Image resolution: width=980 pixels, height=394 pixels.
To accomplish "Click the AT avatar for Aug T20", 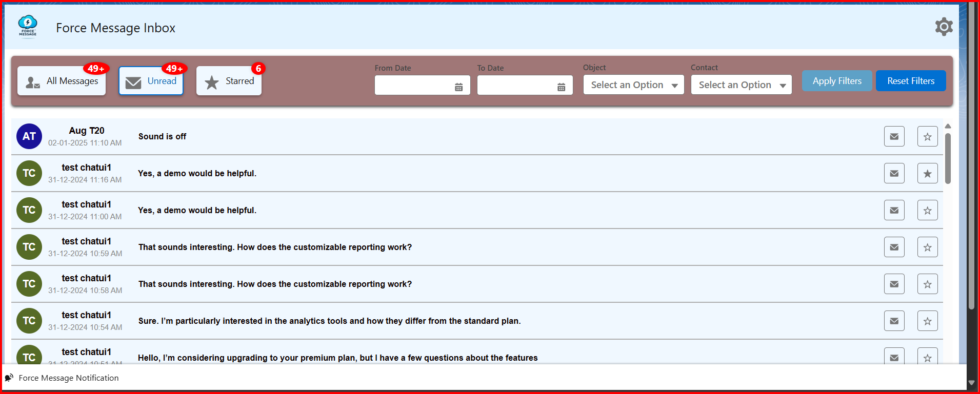I will click(x=29, y=136).
